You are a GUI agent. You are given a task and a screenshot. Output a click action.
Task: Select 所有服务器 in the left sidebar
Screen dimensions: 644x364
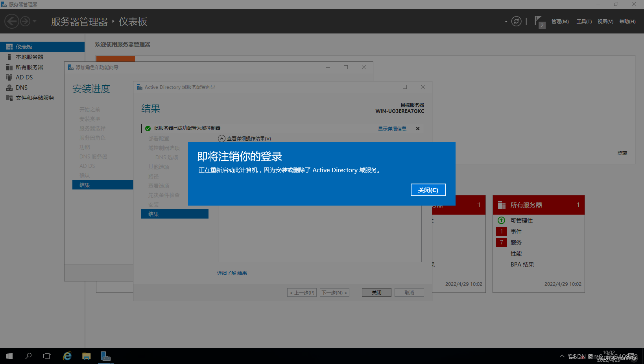click(42, 67)
